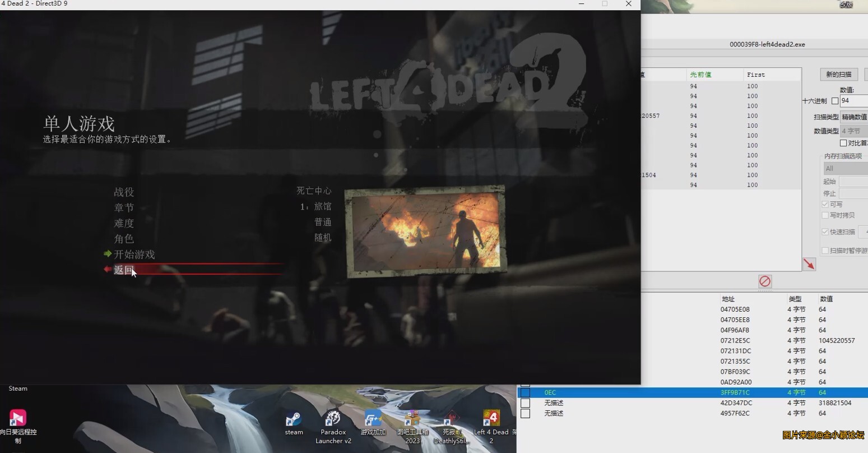Click the 起始 start address field
Image resolution: width=868 pixels, height=453 pixels.
(x=853, y=182)
